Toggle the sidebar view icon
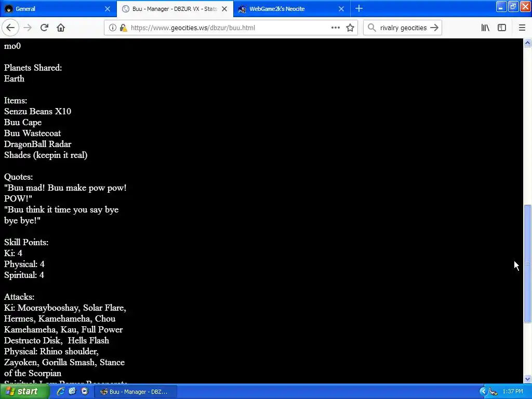532x399 pixels. (502, 28)
